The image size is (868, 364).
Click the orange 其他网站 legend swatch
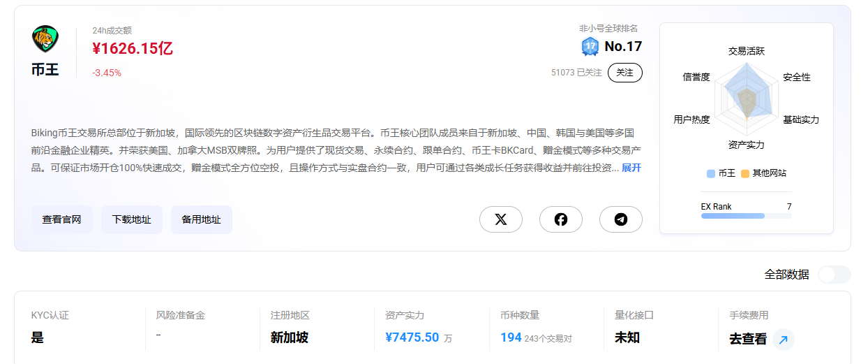pos(745,173)
